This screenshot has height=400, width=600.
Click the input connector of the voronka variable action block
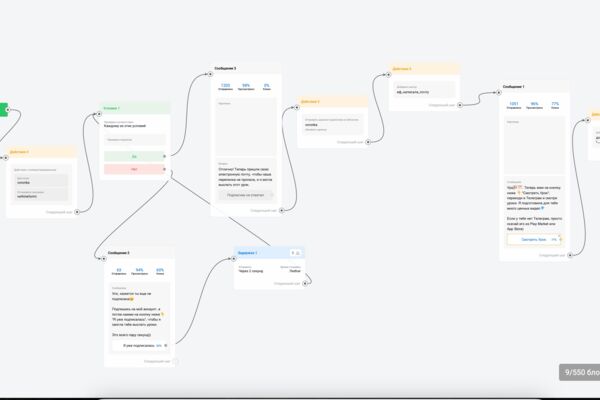(6, 157)
